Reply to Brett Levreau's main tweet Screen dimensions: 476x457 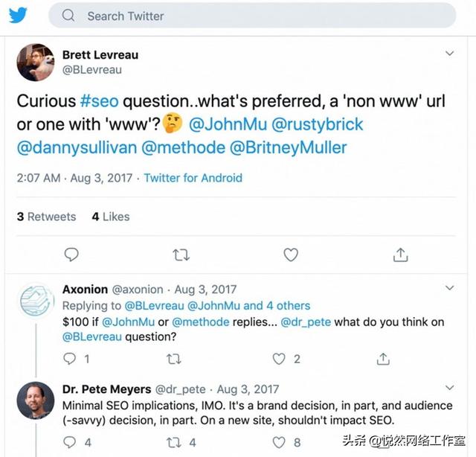71,255
